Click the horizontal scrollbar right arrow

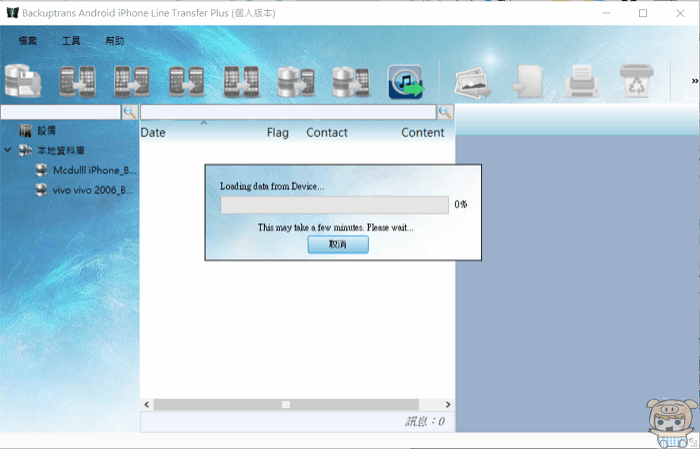pyautogui.click(x=448, y=404)
